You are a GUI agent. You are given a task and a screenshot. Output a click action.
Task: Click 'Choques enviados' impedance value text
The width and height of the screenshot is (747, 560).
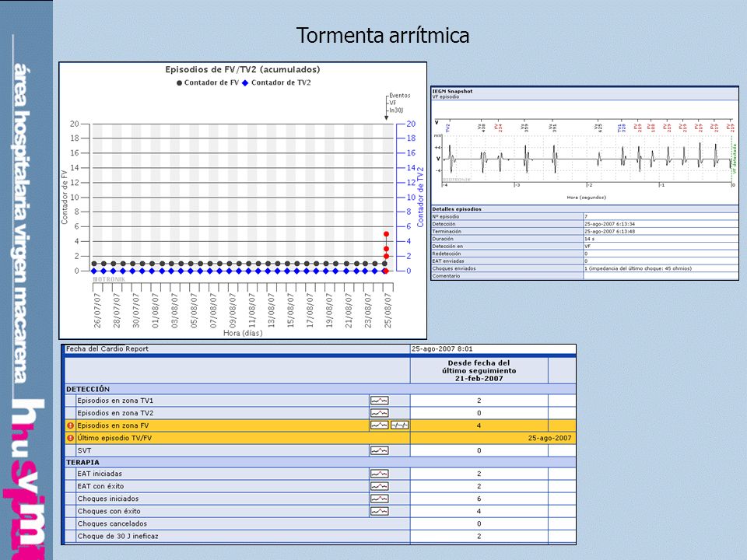638,268
